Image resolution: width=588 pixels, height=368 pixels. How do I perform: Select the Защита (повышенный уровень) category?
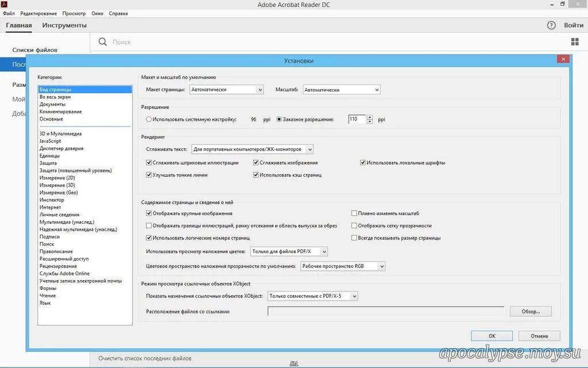click(x=76, y=170)
